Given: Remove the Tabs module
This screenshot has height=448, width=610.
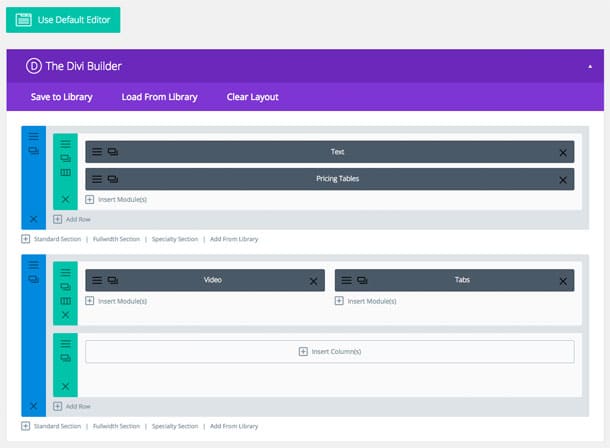Looking at the screenshot, I should click(x=563, y=281).
